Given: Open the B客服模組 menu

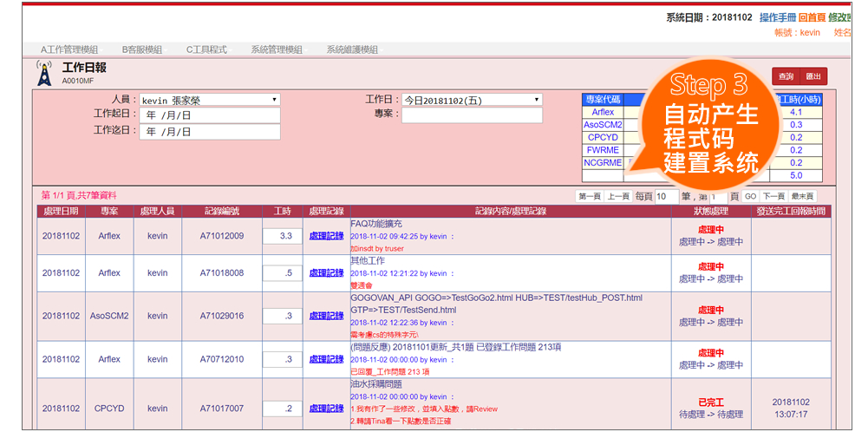Looking at the screenshot, I should pos(141,49).
